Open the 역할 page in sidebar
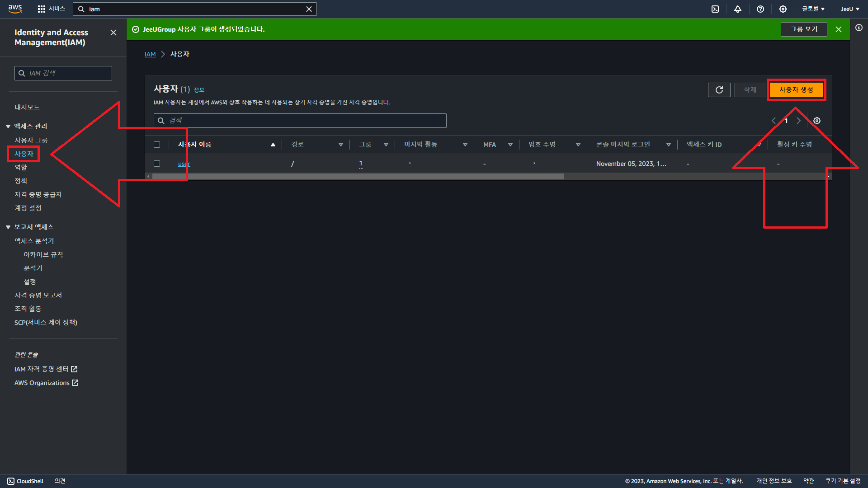Screen dimensions: 868x488 [x=21, y=167]
